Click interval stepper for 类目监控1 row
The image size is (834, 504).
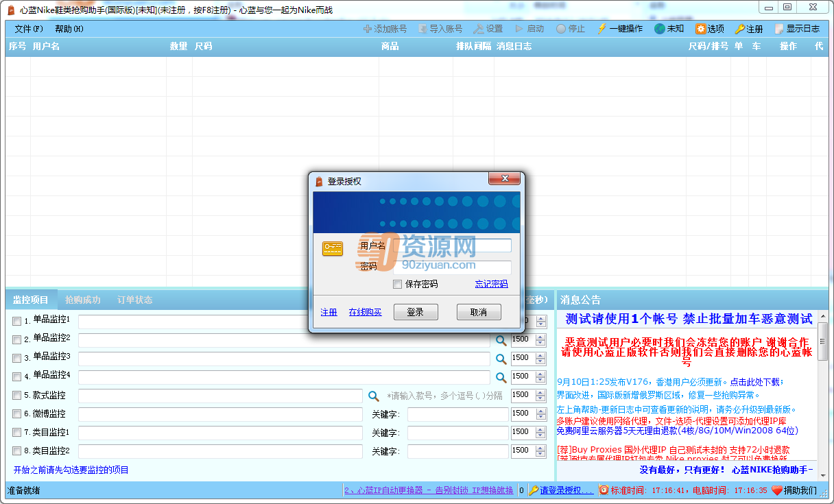541,432
